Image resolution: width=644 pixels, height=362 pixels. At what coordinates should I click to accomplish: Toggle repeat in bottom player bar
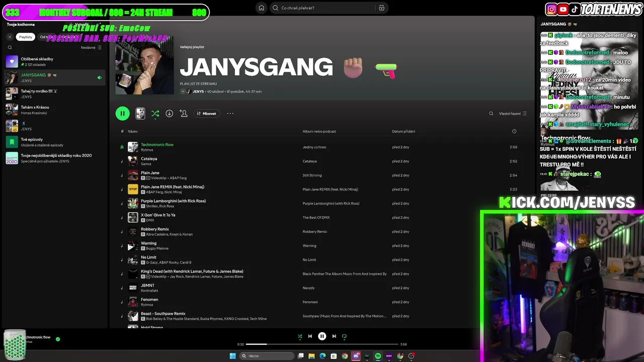point(344,336)
